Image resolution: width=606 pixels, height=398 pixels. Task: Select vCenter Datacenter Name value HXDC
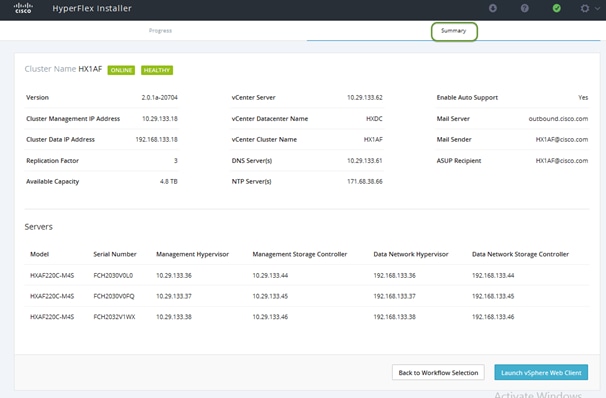click(x=374, y=119)
